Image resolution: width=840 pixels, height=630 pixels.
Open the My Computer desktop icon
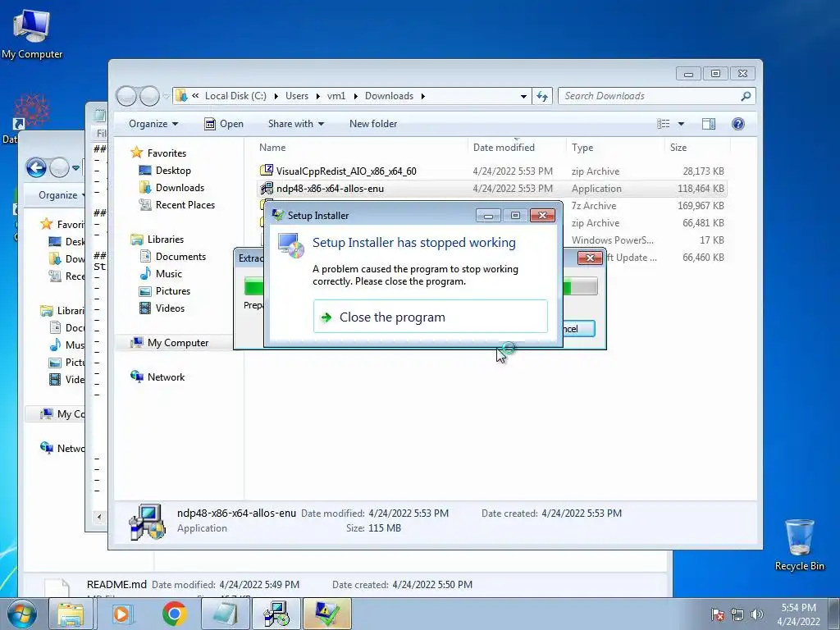pyautogui.click(x=32, y=34)
